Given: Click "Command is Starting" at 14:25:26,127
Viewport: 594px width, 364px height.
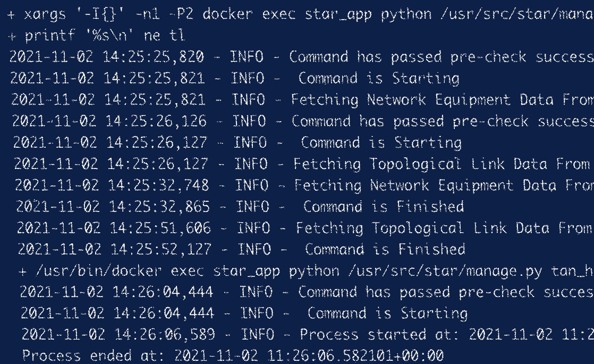Looking at the screenshot, I should pos(381,142).
